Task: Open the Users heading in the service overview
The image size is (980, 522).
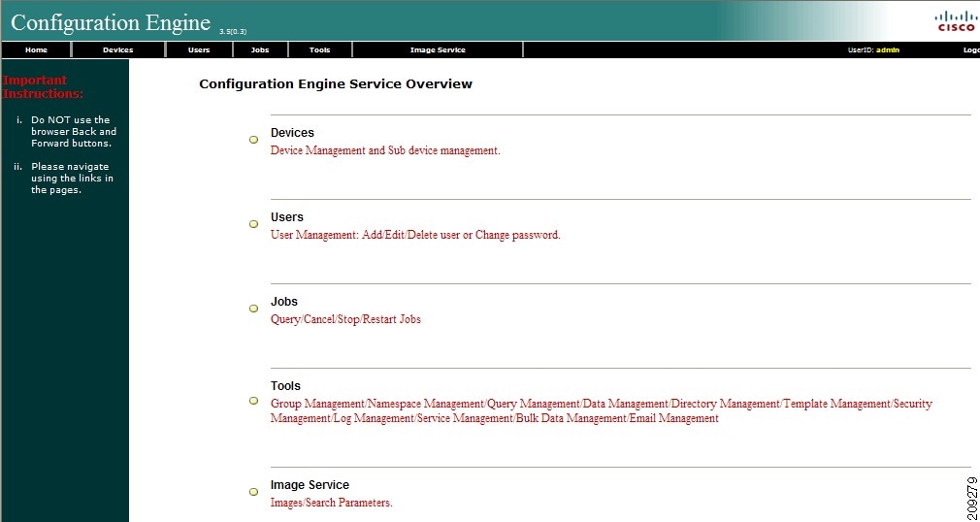Action: pos(287,217)
